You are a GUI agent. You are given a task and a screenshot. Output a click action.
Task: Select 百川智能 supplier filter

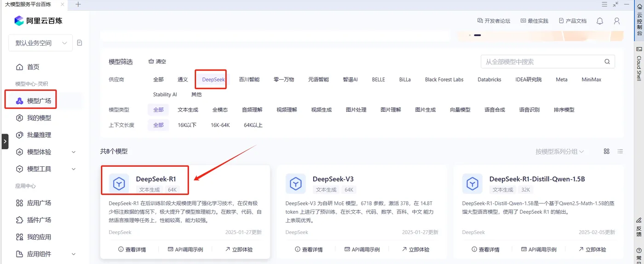pos(249,79)
